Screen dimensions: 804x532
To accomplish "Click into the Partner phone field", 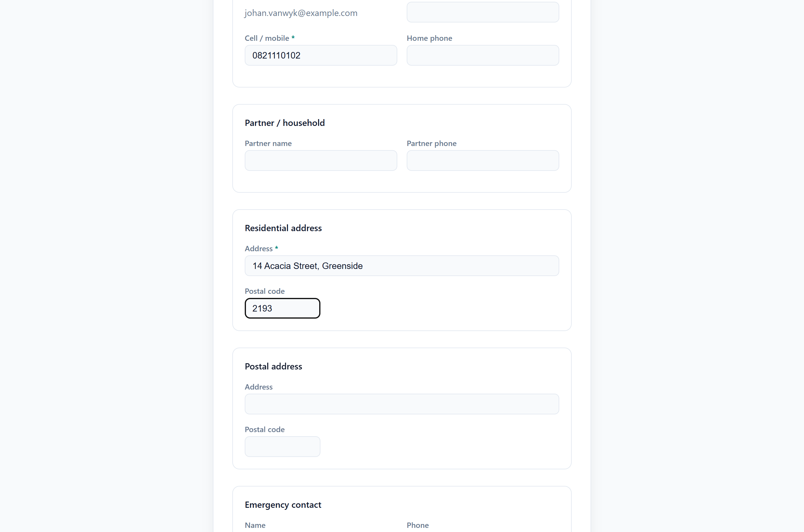I will [x=483, y=160].
